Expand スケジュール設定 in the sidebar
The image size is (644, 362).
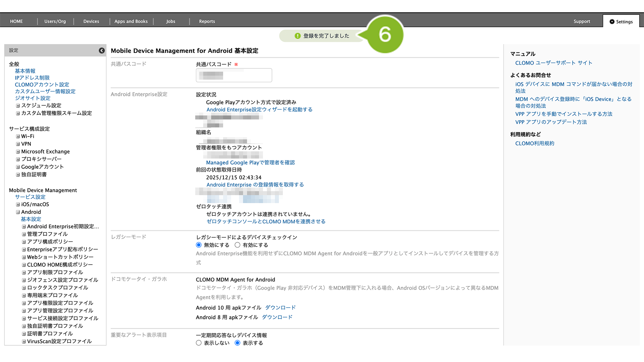tap(18, 106)
